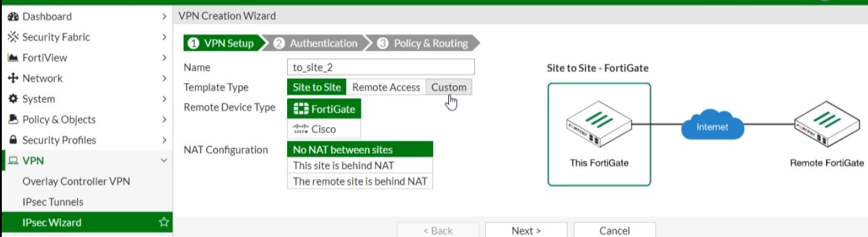Click the Policy & Objects menu label
868x237 pixels.
coord(59,119)
